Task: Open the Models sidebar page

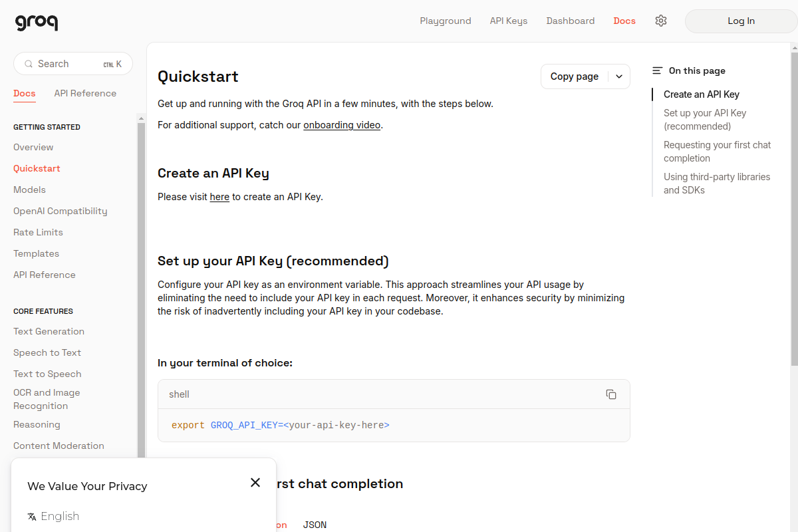Action: point(29,190)
